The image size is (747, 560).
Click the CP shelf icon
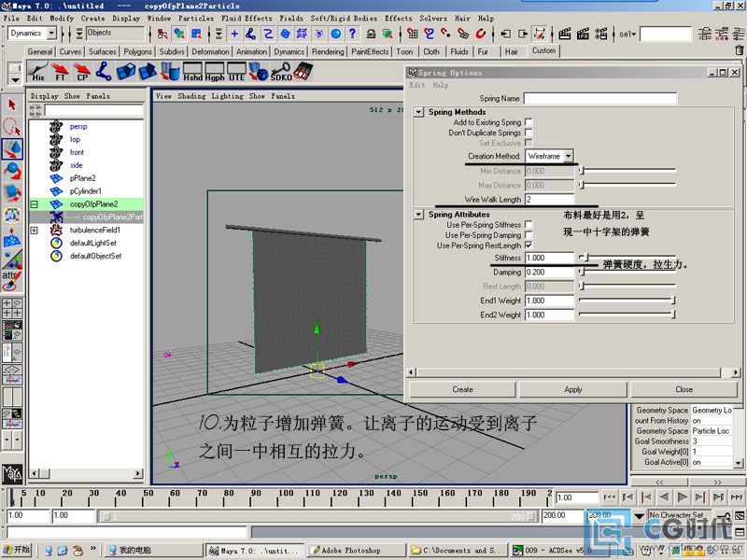point(82,72)
